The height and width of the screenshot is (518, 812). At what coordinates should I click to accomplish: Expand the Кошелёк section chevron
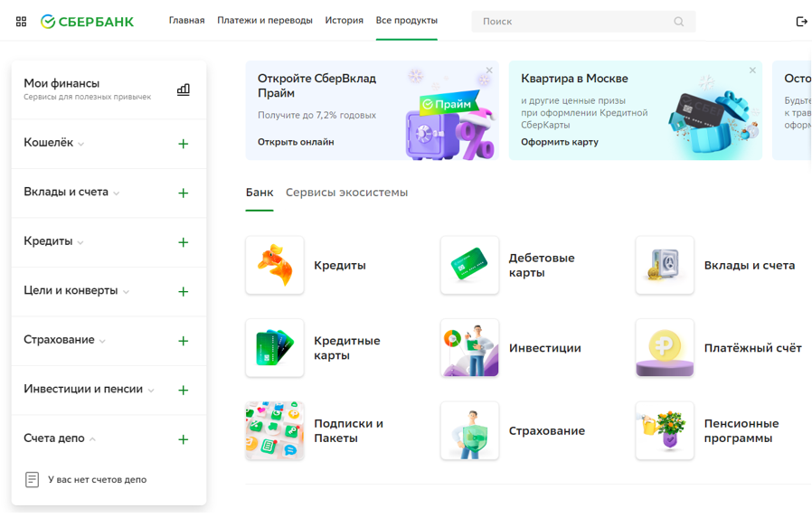(x=81, y=145)
